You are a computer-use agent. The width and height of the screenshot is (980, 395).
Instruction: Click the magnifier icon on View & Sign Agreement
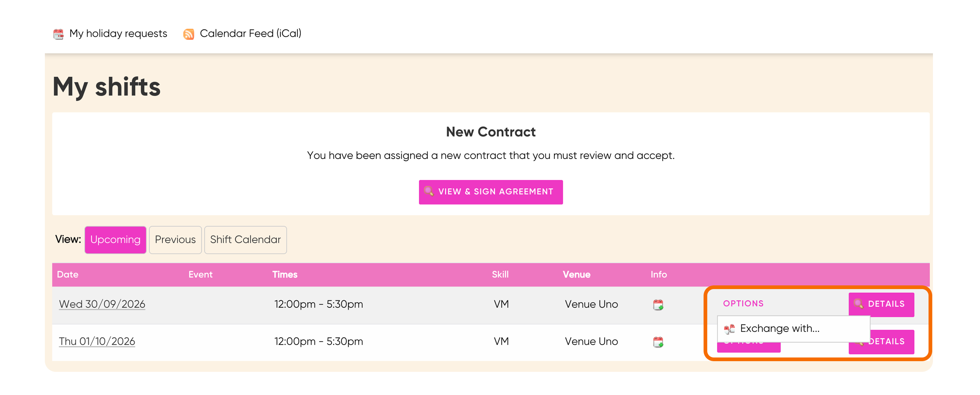429,191
